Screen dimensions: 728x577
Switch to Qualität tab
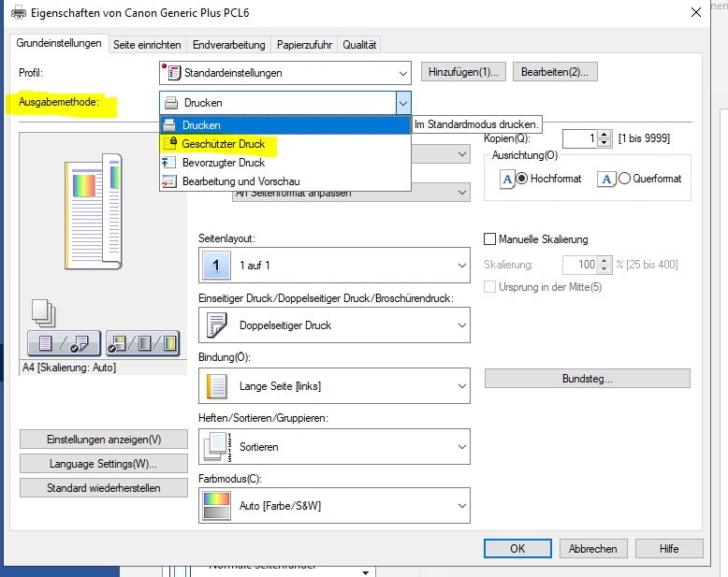[x=359, y=45]
